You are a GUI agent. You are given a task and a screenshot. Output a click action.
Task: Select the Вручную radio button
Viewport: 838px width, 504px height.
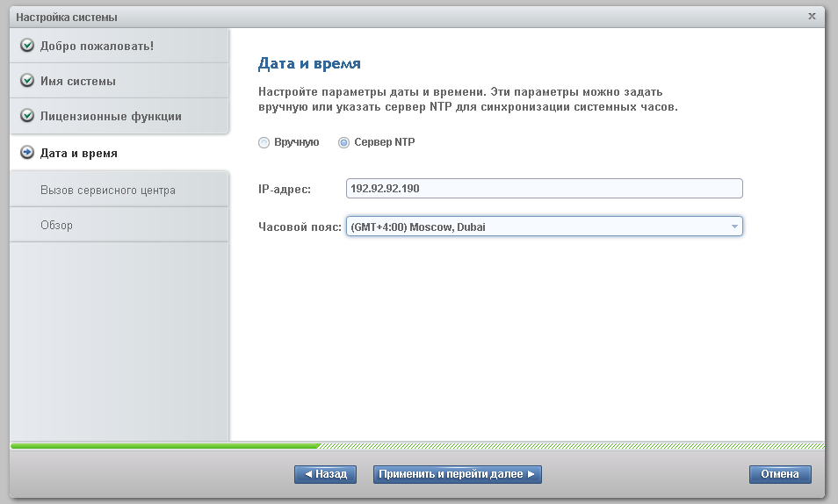[264, 143]
